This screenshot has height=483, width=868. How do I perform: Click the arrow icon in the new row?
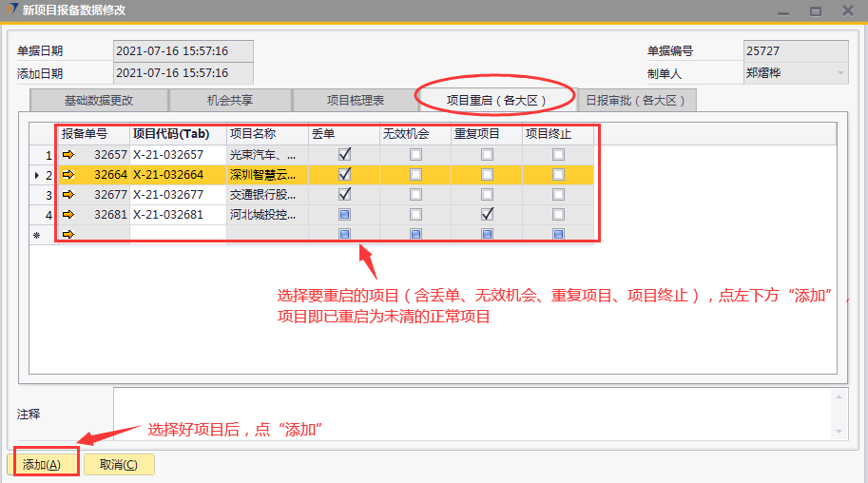tap(68, 234)
